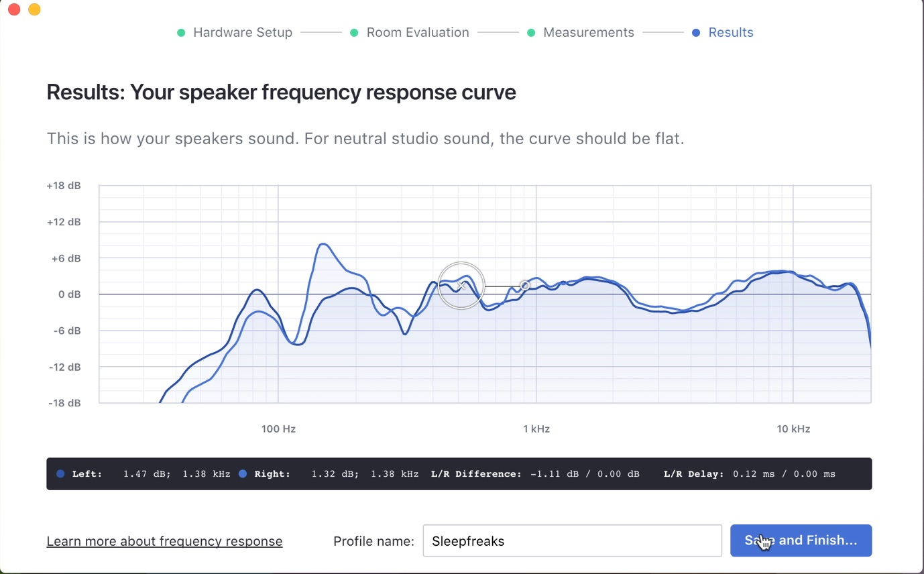Viewport: 924px width, 574px height.
Task: Click the 10 kHz axis label
Action: click(793, 429)
